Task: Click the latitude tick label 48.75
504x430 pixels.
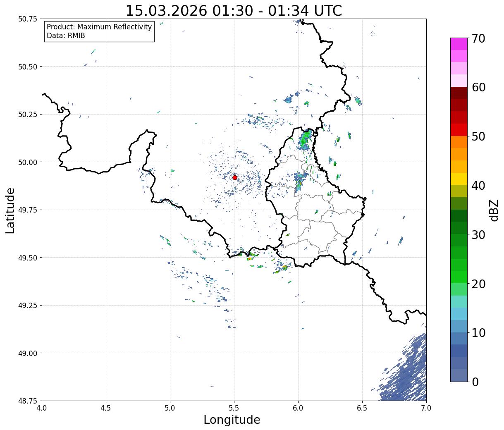Action: tap(27, 401)
